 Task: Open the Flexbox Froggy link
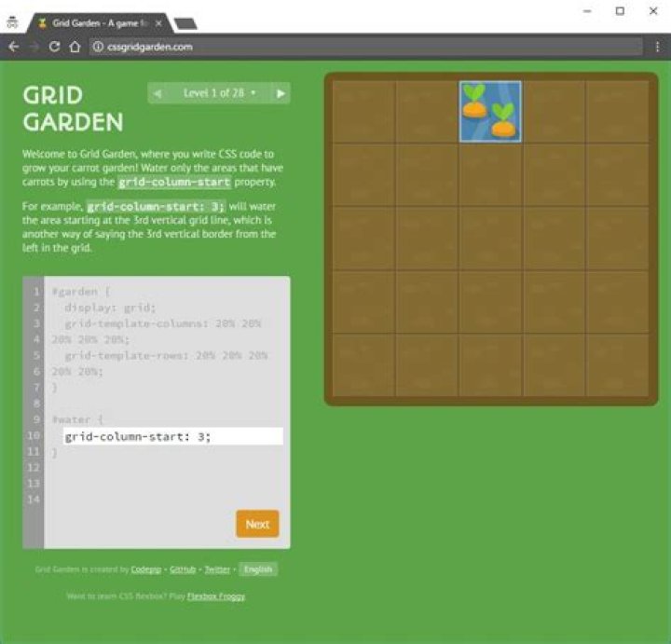point(216,596)
